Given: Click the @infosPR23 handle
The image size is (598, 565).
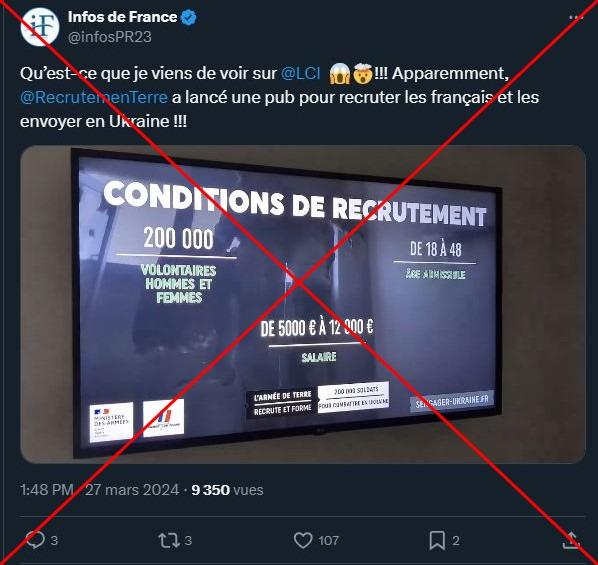Looking at the screenshot, I should (x=110, y=37).
